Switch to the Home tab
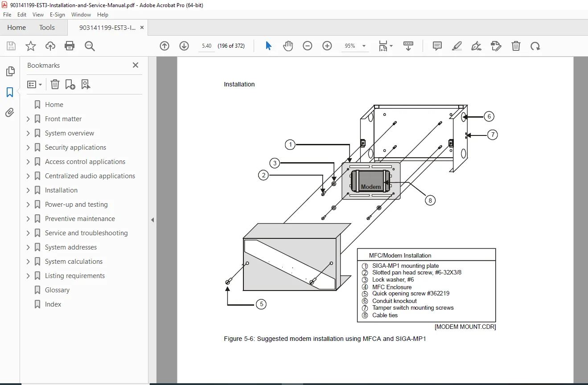This screenshot has width=588, height=385. 16,28
